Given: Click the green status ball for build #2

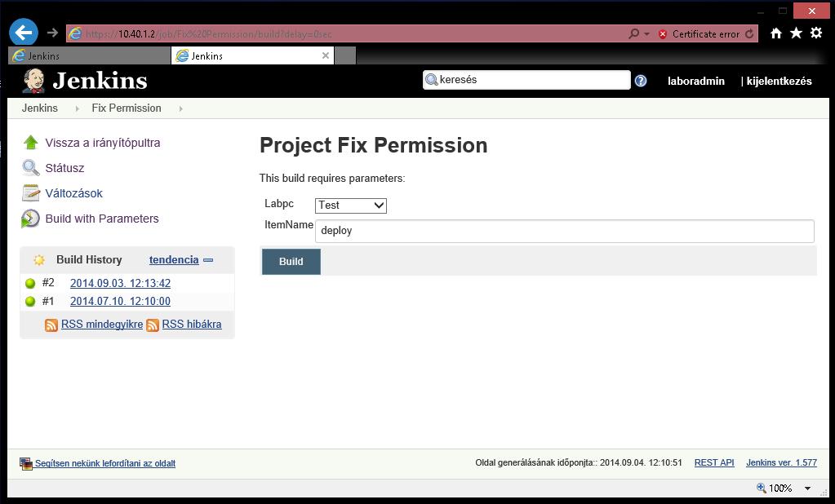Looking at the screenshot, I should point(30,283).
